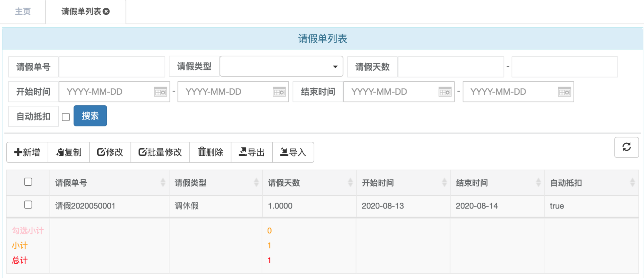Sort by 自动抵扣 column arrows
Viewport: 644px width, 278px height.
pyautogui.click(x=633, y=183)
